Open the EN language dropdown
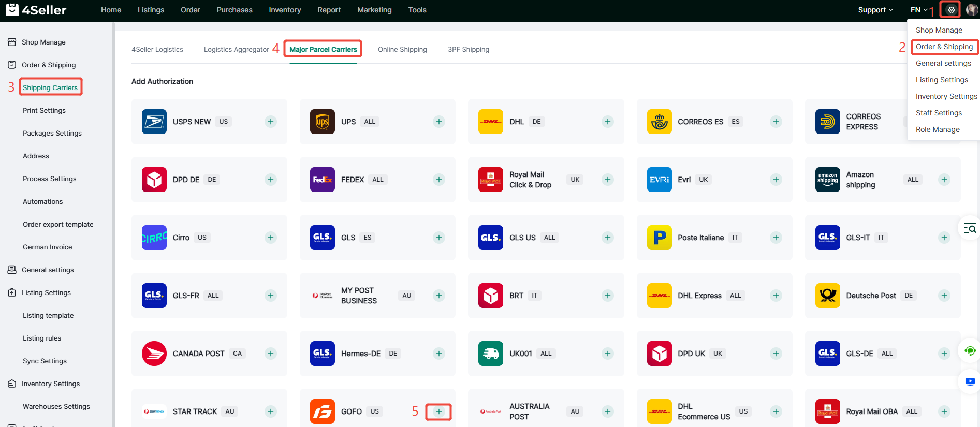Image resolution: width=980 pixels, height=427 pixels. pyautogui.click(x=919, y=10)
